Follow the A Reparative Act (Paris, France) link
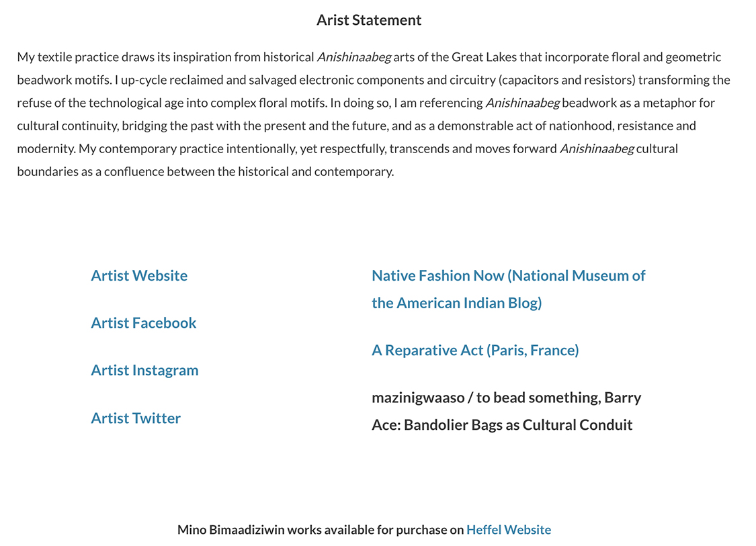Viewport: 756px width, 546px height. pos(475,350)
